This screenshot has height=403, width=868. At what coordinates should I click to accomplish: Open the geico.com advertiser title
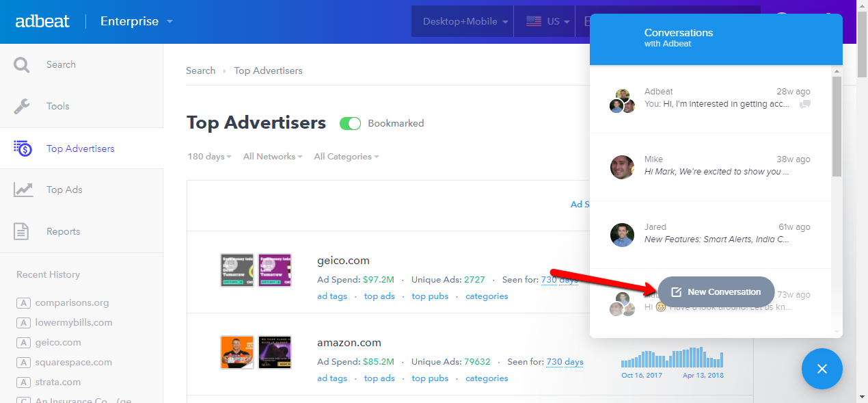point(343,261)
